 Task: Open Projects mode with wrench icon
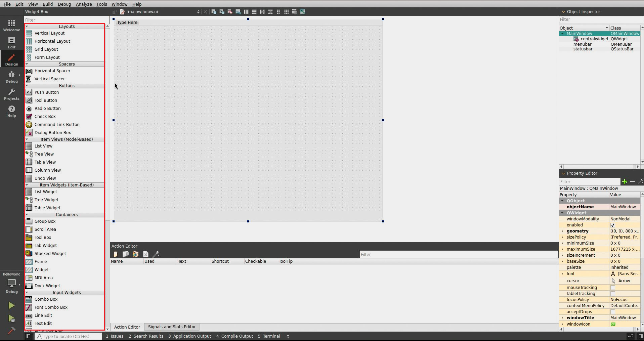(x=11, y=94)
